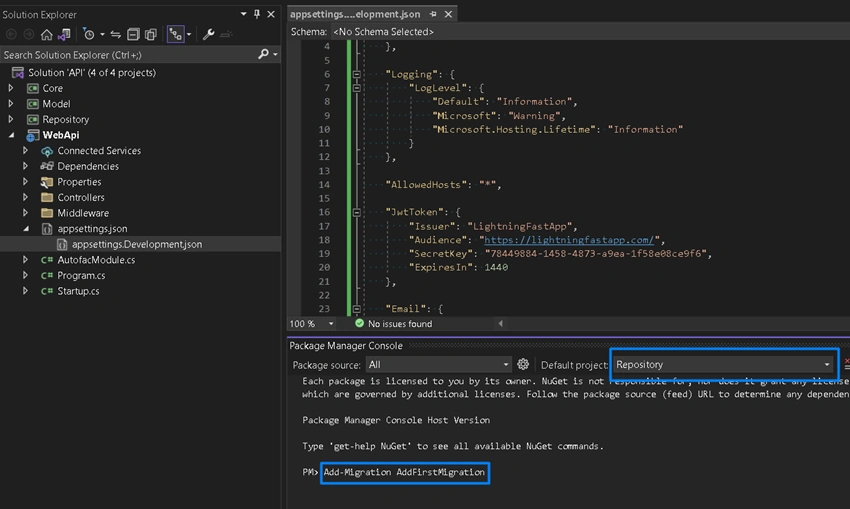Select the Core project icon

(33, 88)
